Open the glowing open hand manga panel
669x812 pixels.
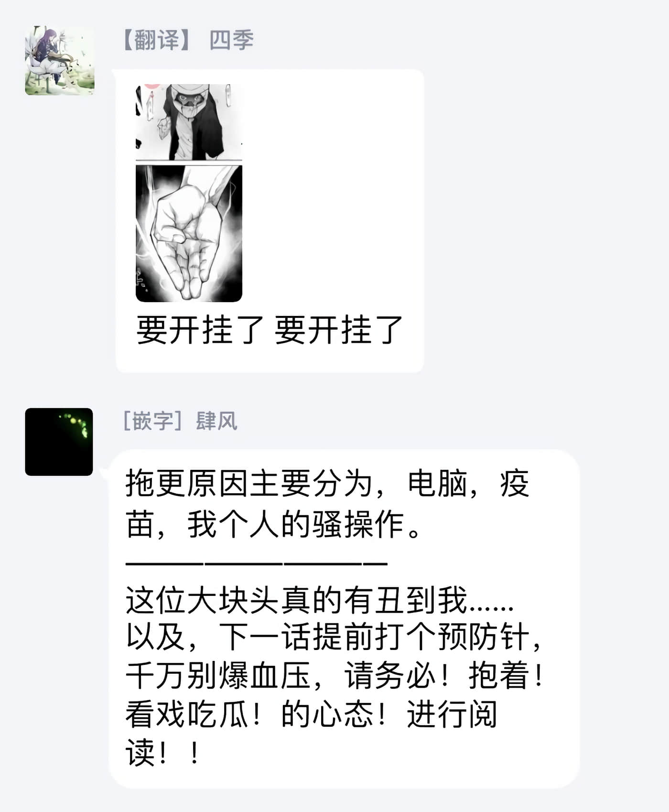pyautogui.click(x=189, y=233)
